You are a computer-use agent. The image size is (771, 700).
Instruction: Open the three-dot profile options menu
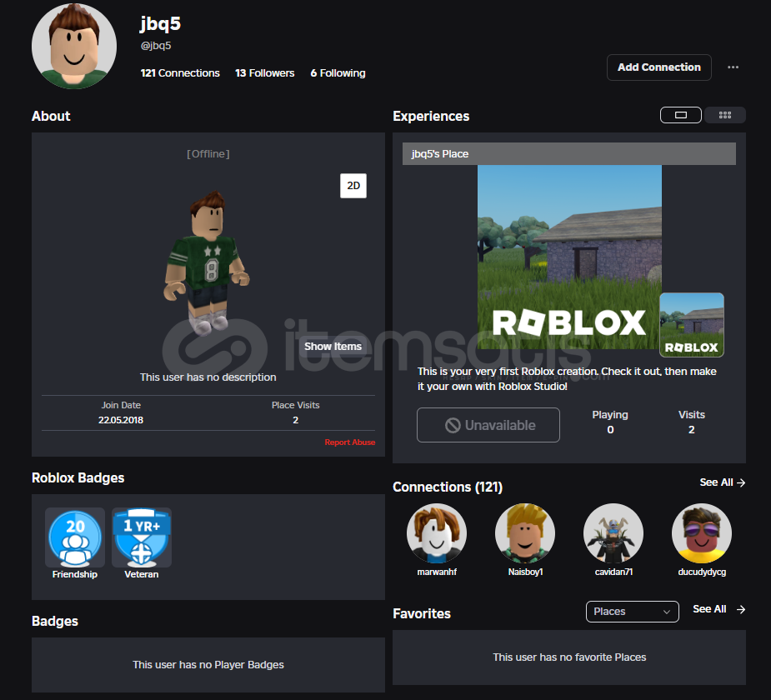click(733, 67)
